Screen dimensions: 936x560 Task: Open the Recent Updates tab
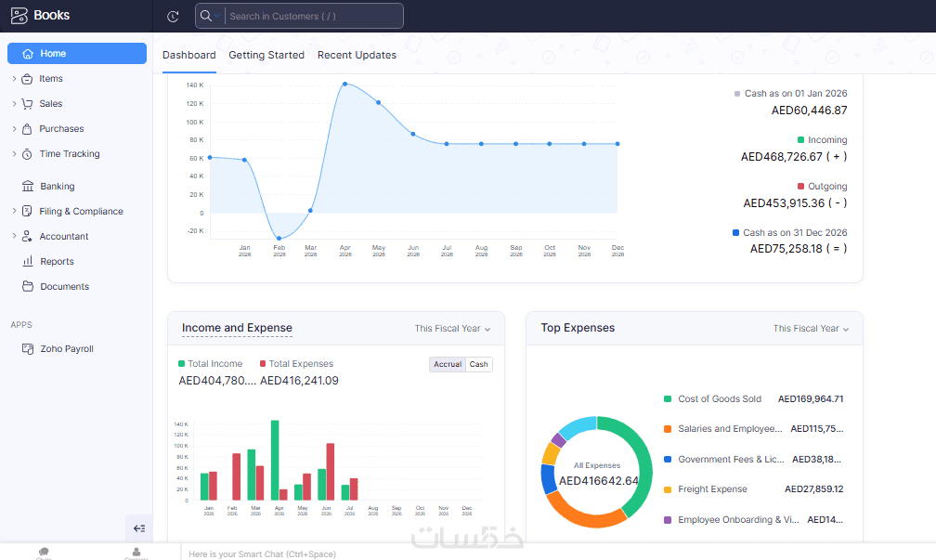357,55
